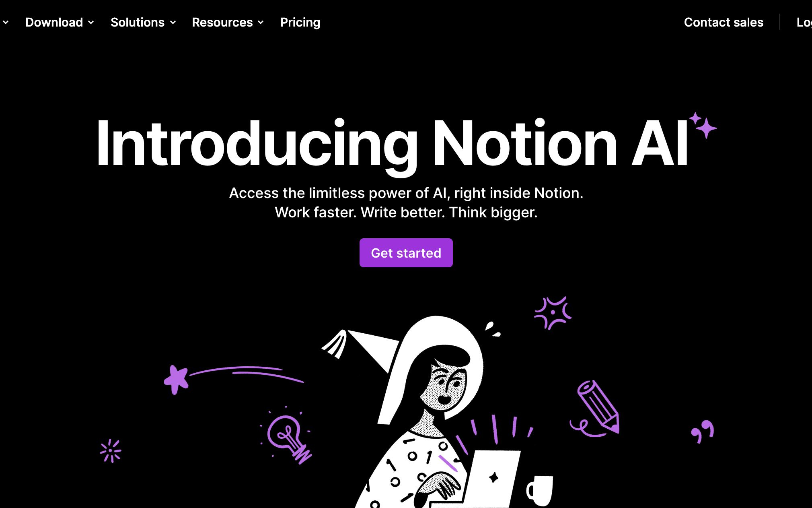The height and width of the screenshot is (508, 812).
Task: Click the Contact sales menu link
Action: [x=724, y=22]
